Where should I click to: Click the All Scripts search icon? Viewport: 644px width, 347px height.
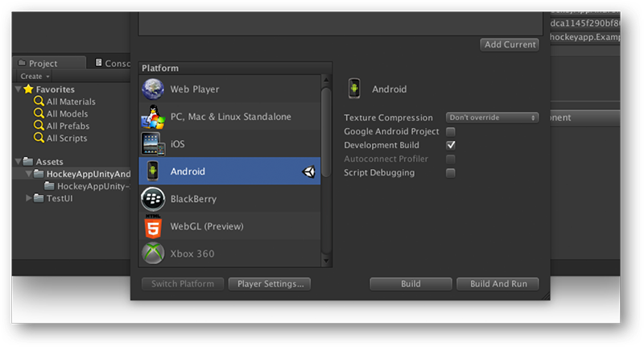(39, 138)
